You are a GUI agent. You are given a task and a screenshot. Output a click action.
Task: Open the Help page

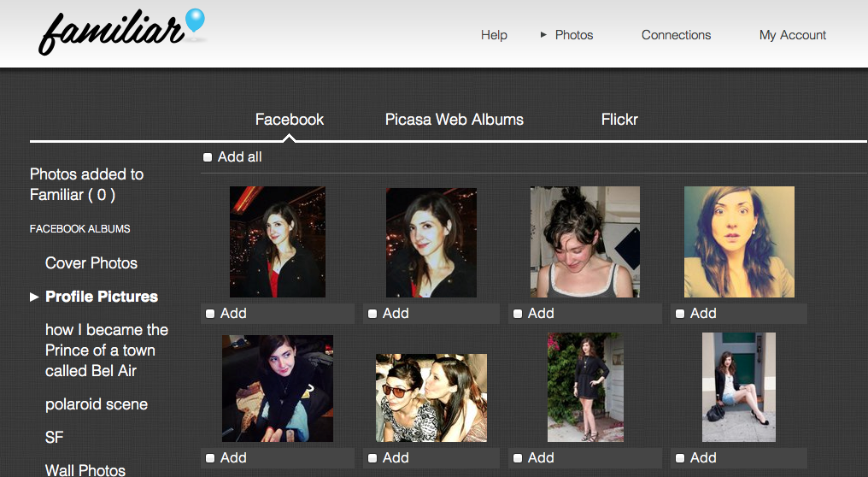coord(494,35)
